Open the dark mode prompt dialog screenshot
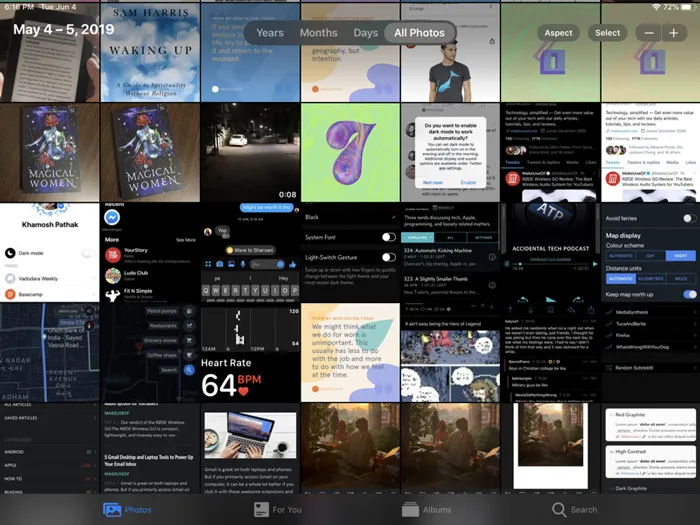The image size is (700, 525). point(450,152)
